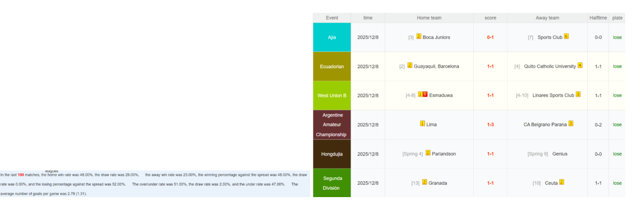Click yellow card badge next to Sports Club
644x205 pixels.
pos(566,37)
